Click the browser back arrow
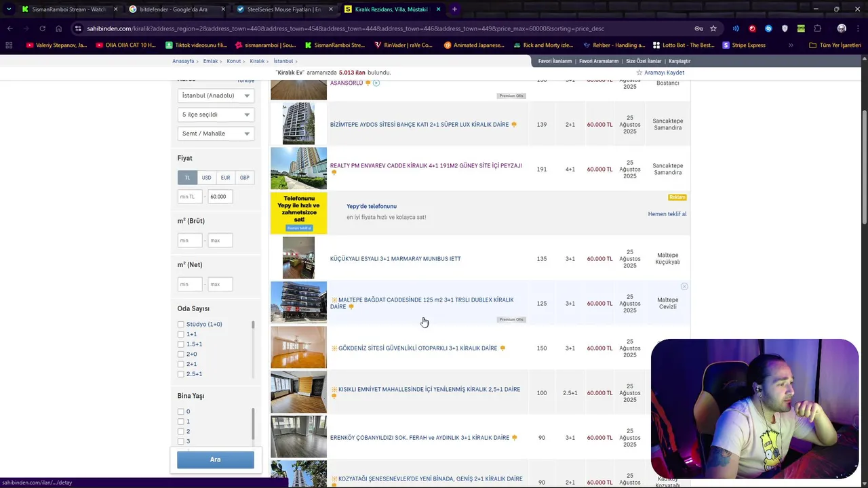This screenshot has width=868, height=488. pyautogui.click(x=9, y=28)
